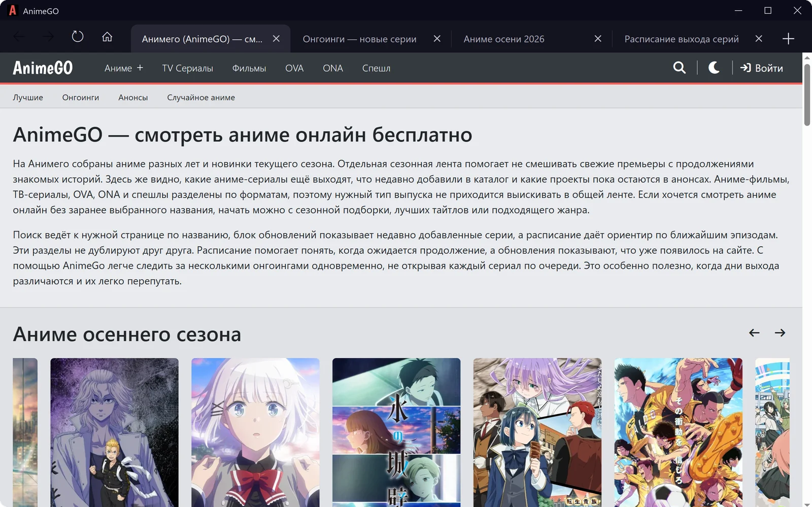
Task: Go to Анонсы link
Action: coord(133,97)
